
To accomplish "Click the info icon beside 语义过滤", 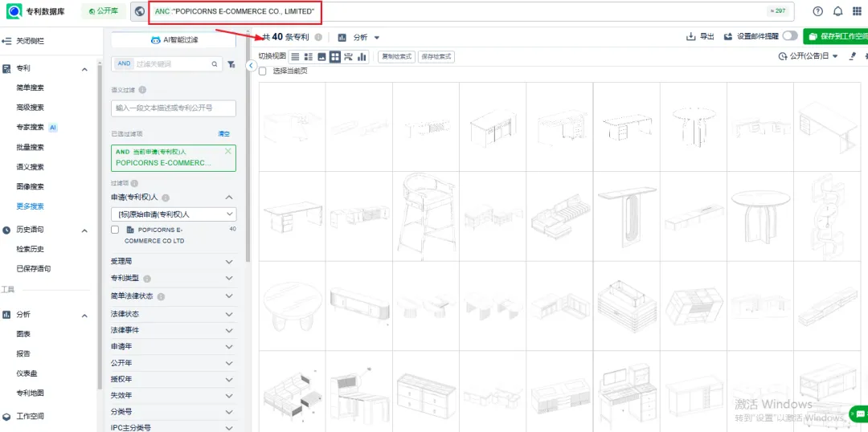I will click(142, 90).
